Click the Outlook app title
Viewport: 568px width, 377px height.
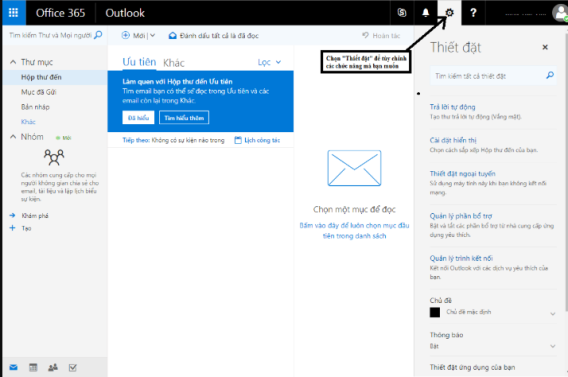(x=125, y=13)
